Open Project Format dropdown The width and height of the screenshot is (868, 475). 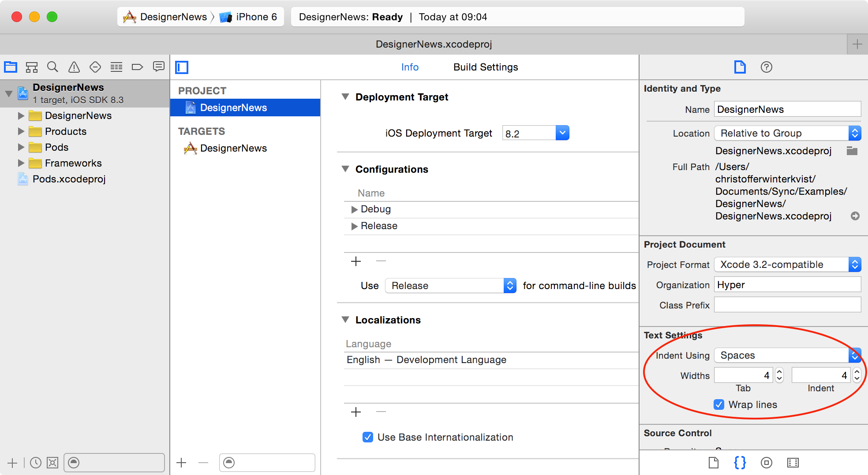[x=788, y=264]
